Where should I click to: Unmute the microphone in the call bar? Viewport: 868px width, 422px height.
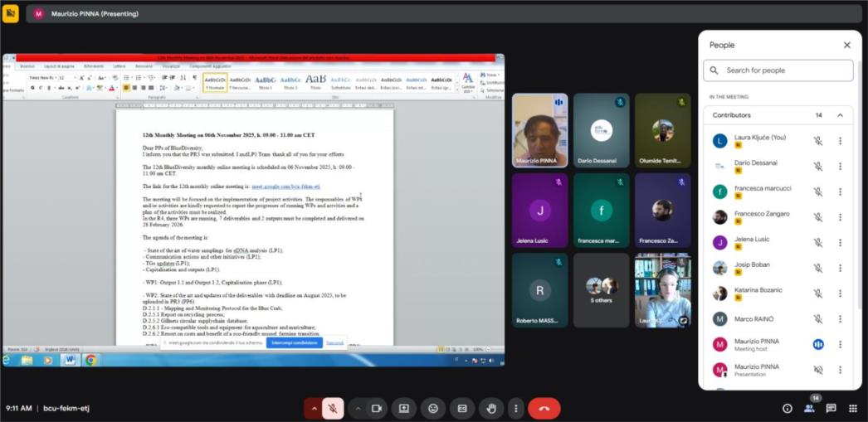click(x=332, y=408)
